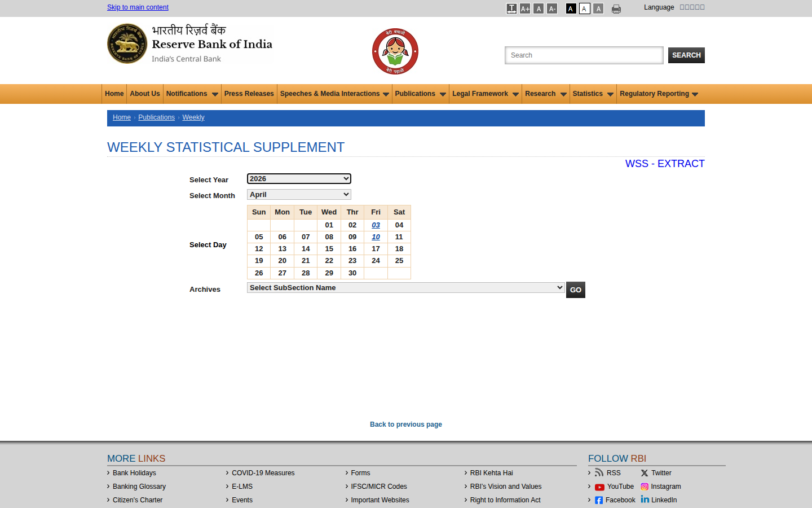
Task: Increase text size with A+ icon
Action: coord(525,8)
